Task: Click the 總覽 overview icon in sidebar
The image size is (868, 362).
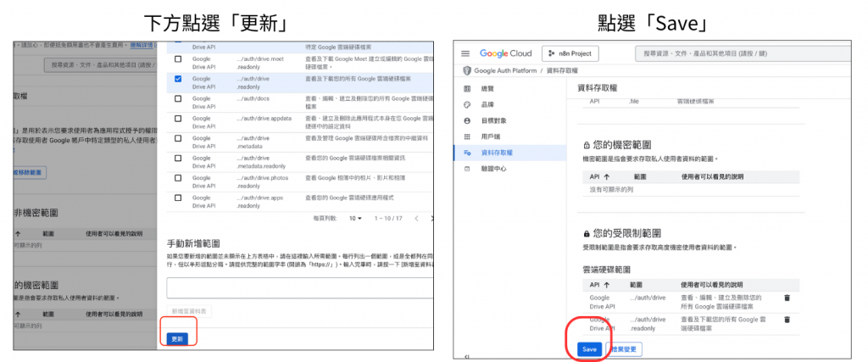Action: pos(467,88)
